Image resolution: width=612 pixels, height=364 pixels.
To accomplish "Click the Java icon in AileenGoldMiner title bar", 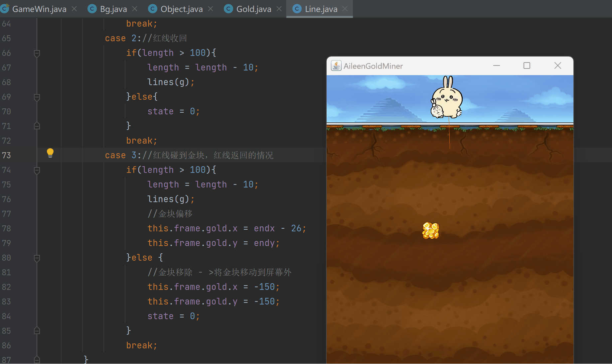I will click(336, 66).
